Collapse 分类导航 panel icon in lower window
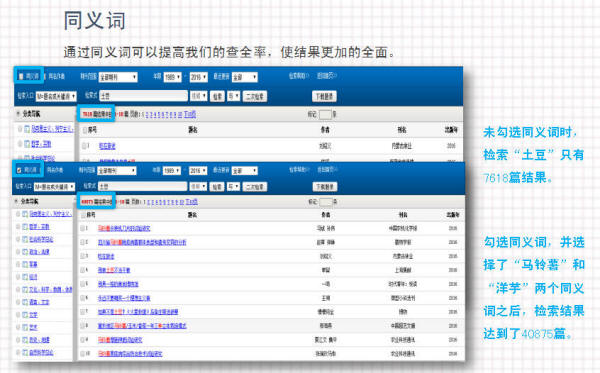This screenshot has height=373, width=600. (16, 201)
